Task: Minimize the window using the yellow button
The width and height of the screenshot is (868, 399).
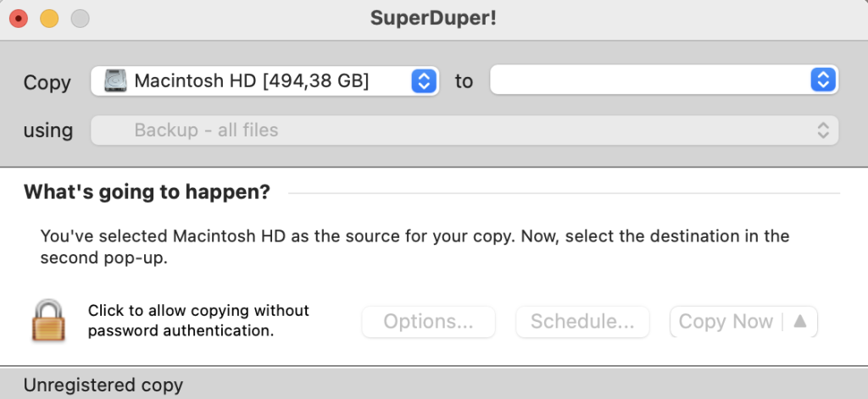Action: (49, 19)
